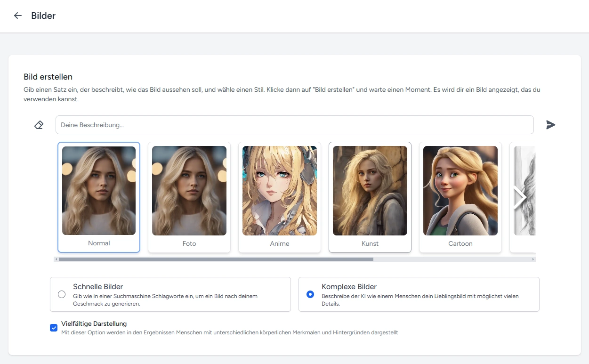Click the Vielfältige Darstellung label text
The height and width of the screenshot is (364, 589).
94,324
